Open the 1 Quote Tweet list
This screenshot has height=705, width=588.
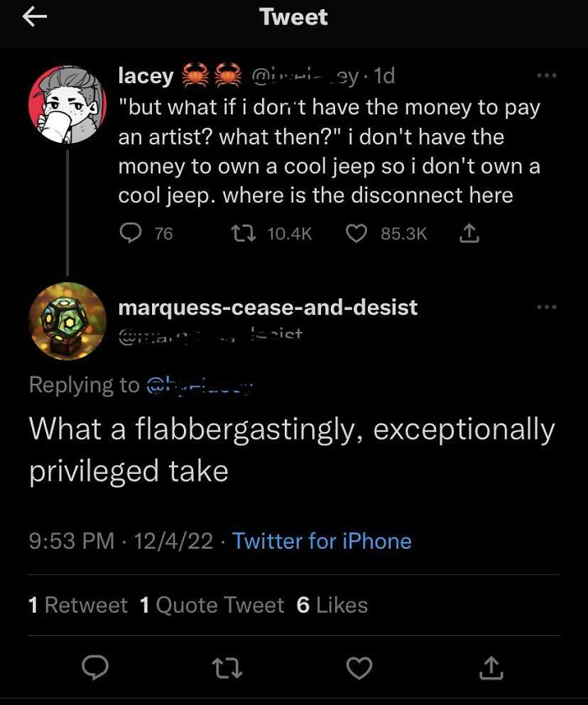tap(209, 604)
